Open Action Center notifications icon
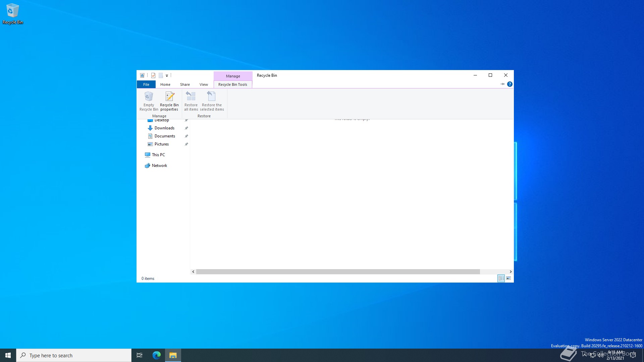The image size is (644, 362). pyautogui.click(x=633, y=355)
